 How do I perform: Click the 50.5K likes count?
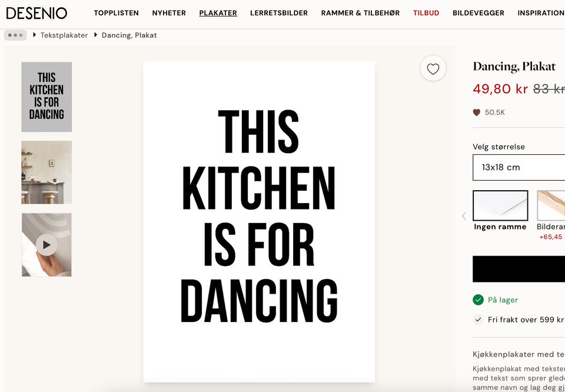click(495, 112)
